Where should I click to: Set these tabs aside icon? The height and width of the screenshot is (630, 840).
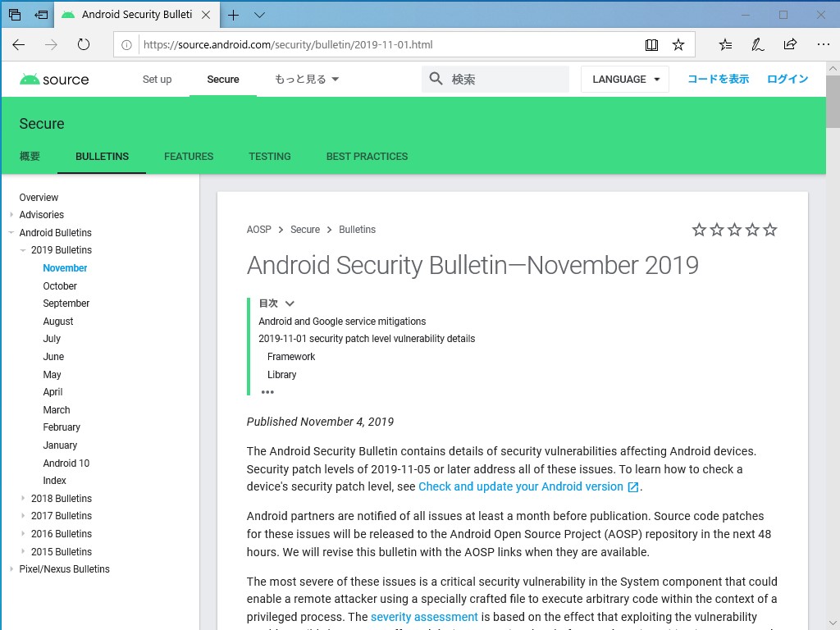click(x=41, y=15)
